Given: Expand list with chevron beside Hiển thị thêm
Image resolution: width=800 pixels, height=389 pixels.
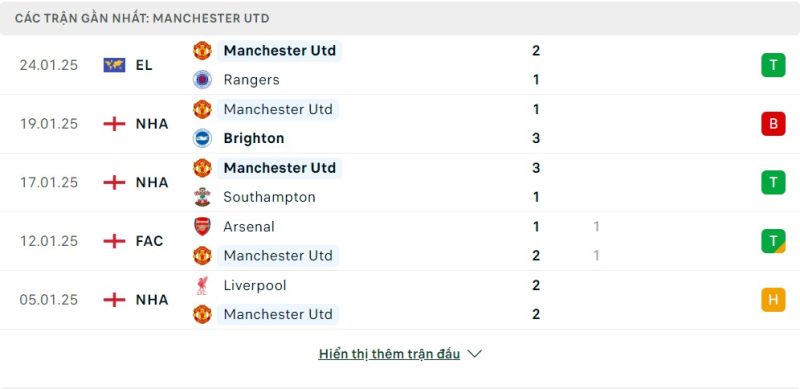Looking at the screenshot, I should point(474,354).
